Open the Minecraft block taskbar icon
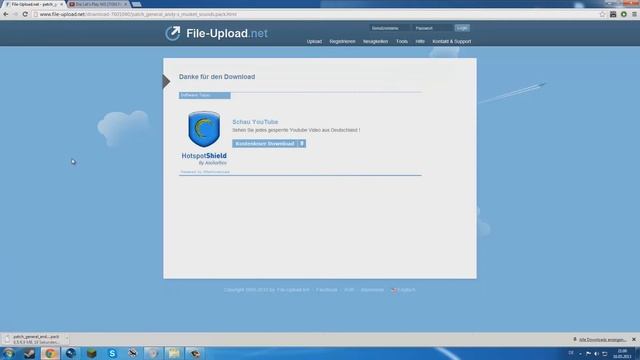Screen dimensions: 640x360 91,353
